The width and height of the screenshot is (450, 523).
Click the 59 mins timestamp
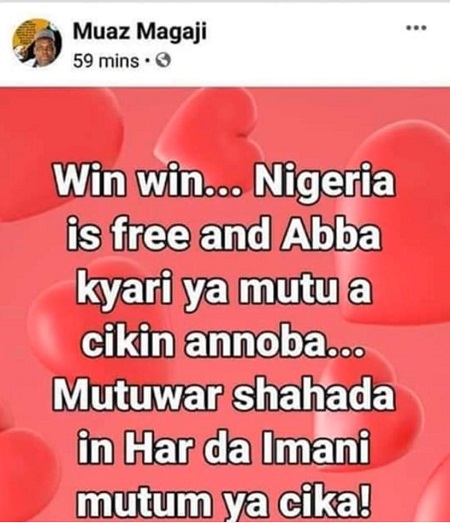tap(106, 61)
